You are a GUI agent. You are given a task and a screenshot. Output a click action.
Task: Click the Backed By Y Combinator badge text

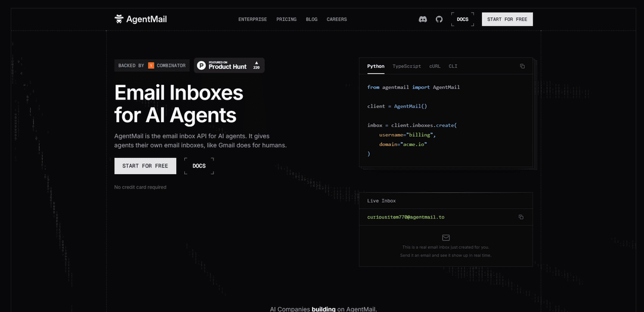click(152, 66)
